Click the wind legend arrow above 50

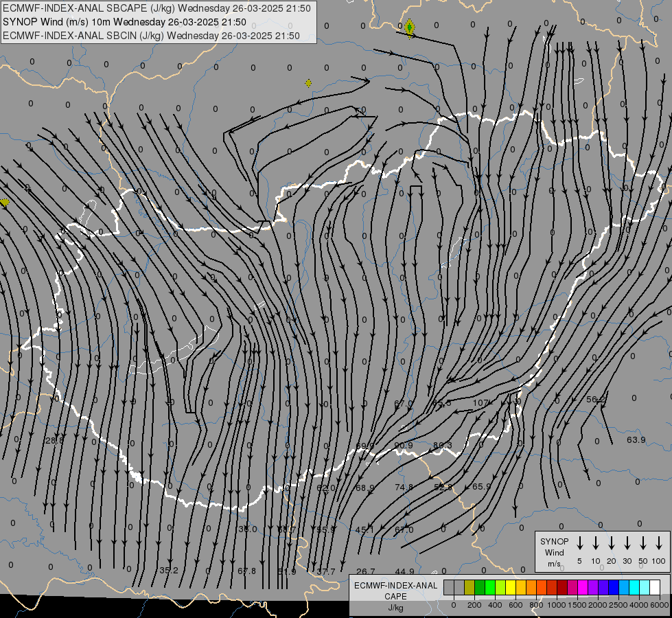[x=643, y=543]
